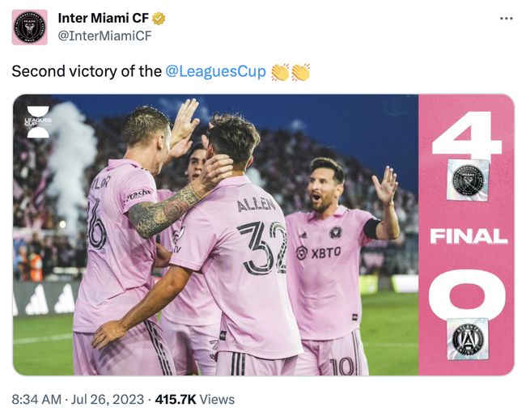Open the @LeaguesCup mention link
This screenshot has width=526, height=420.
[216, 71]
